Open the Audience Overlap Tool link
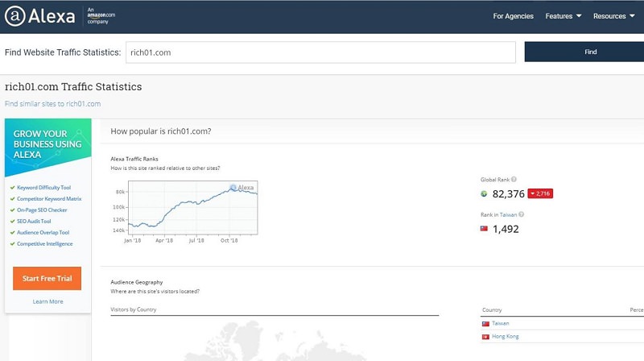 43,232
